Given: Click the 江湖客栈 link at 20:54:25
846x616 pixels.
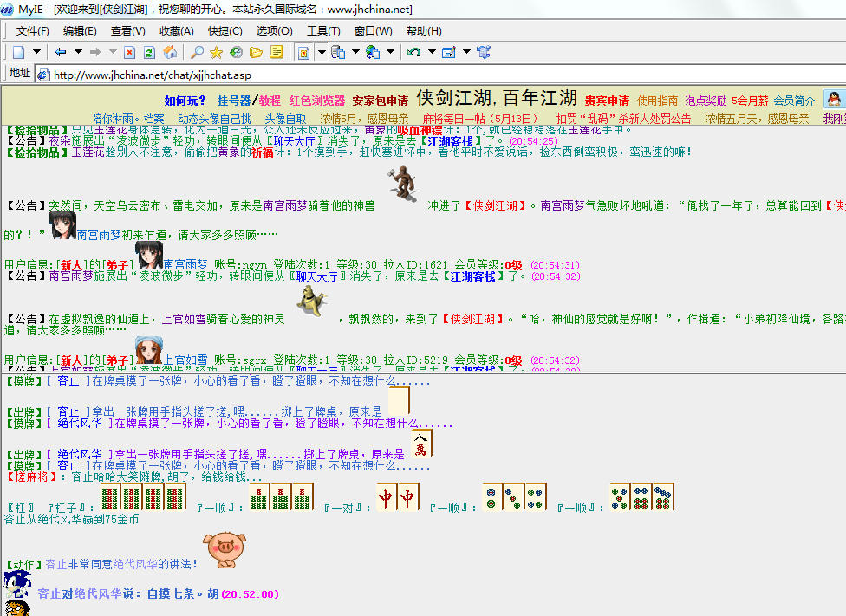Looking at the screenshot, I should click(x=450, y=141).
